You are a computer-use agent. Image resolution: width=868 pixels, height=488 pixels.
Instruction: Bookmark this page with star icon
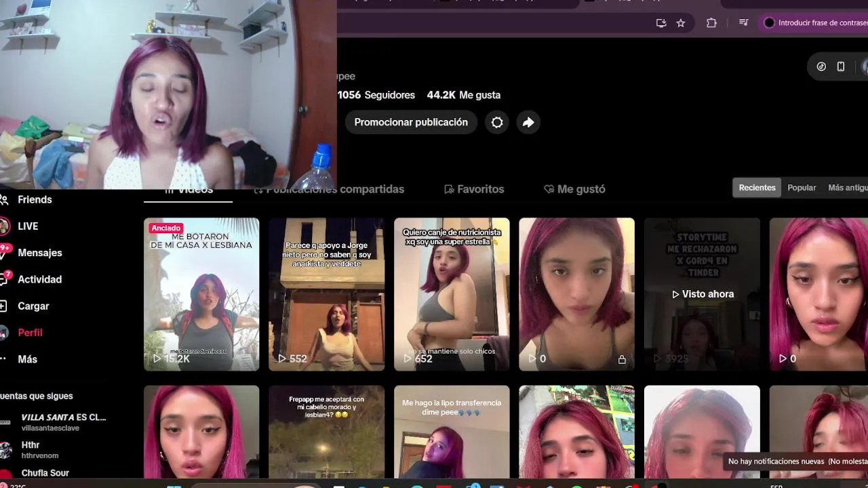coord(681,22)
